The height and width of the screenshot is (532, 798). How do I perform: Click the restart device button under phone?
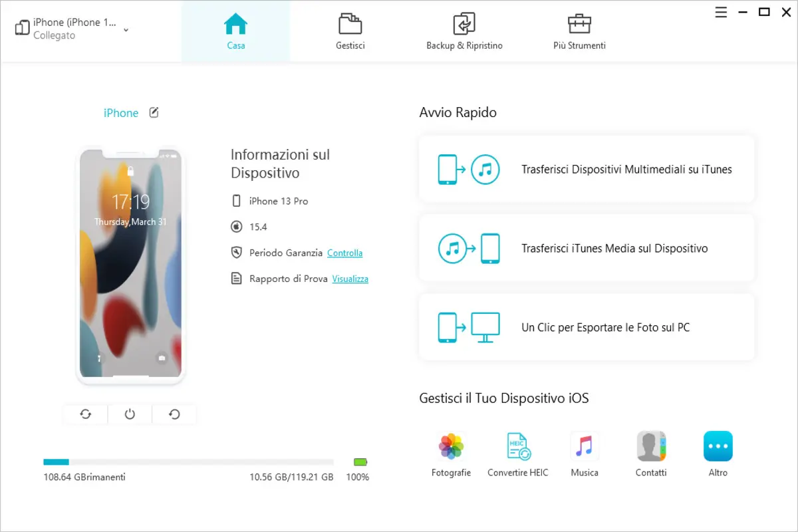point(174,414)
